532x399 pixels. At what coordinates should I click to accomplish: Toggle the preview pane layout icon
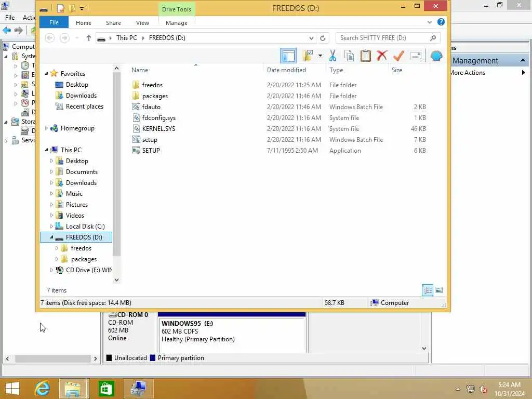pos(288,56)
